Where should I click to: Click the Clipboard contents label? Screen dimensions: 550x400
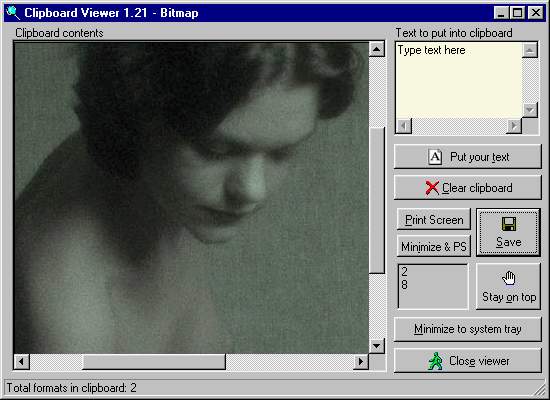click(x=59, y=33)
